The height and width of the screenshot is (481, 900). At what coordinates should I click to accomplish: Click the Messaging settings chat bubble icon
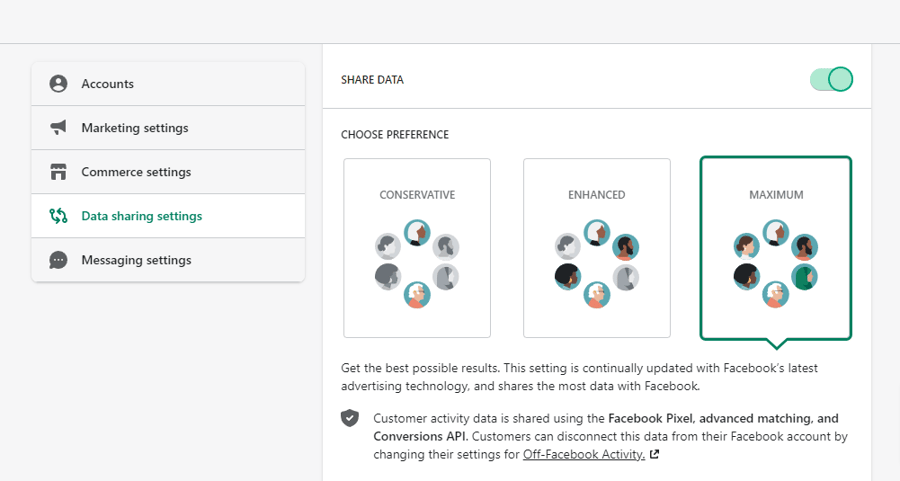[59, 260]
